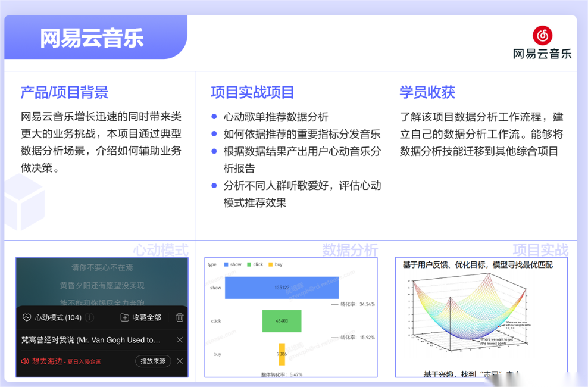Click the red NetEase Cloud Music logo icon
The image size is (588, 387).
542,35
